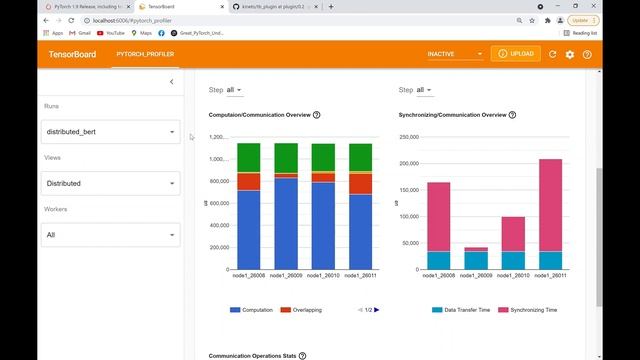The image size is (640, 360).
Task: Click the browser forward arrow
Action: (x=59, y=20)
